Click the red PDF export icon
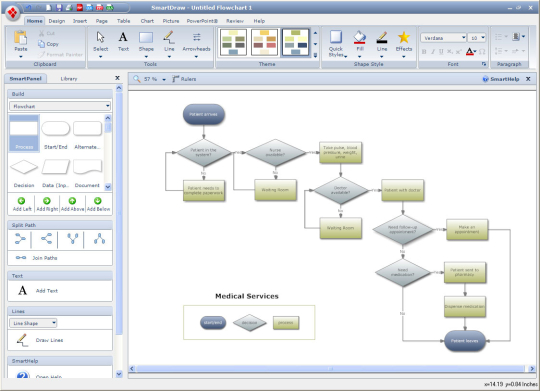 click(80, 7)
